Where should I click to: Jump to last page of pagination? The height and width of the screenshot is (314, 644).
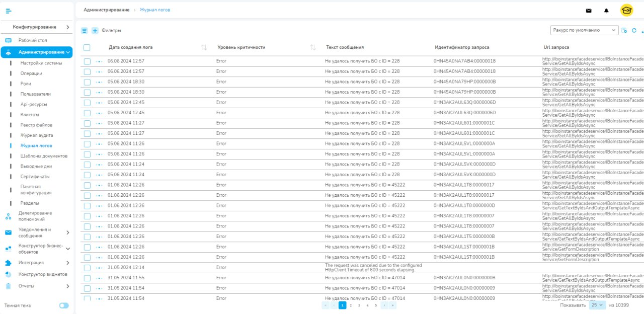(393, 305)
